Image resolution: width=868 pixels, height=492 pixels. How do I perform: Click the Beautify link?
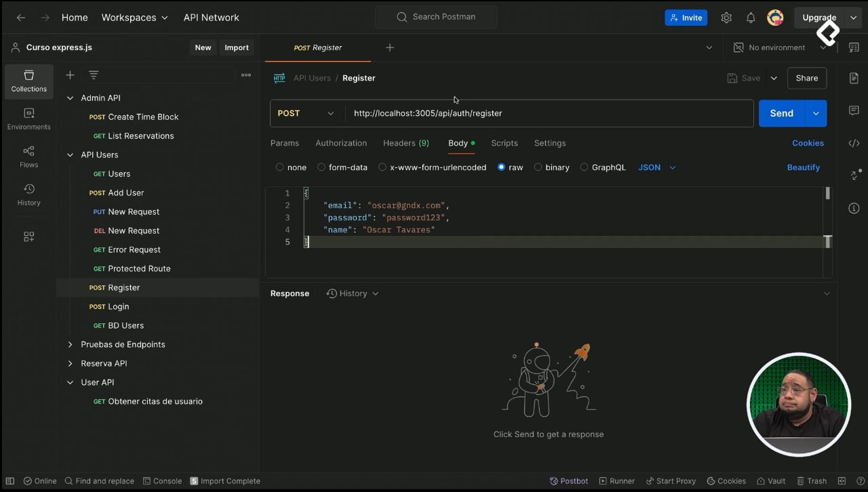804,167
